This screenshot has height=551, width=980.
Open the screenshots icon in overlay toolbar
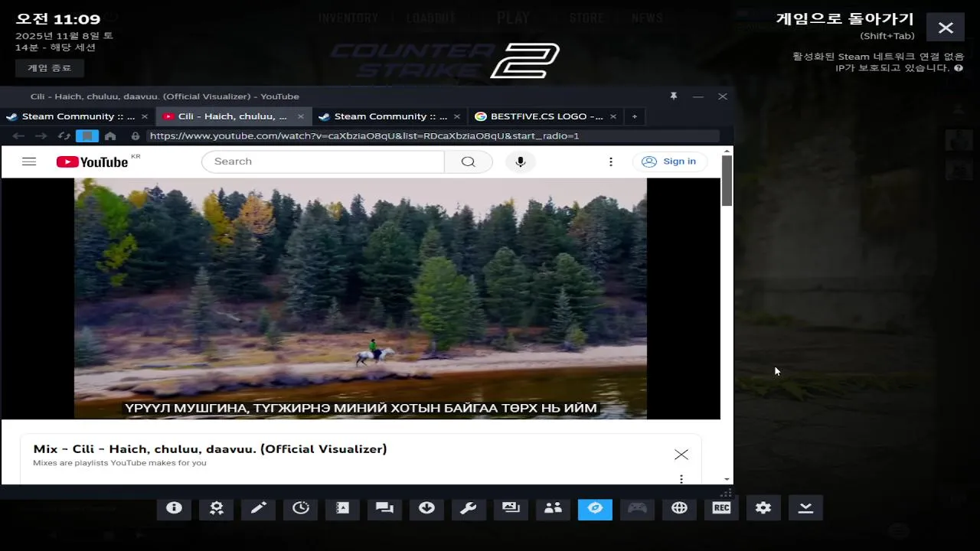click(x=511, y=508)
